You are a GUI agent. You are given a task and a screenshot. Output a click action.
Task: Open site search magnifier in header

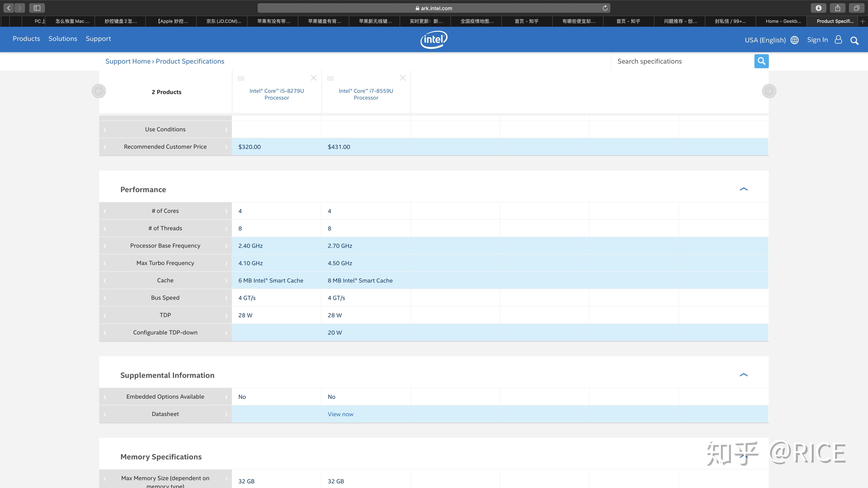[854, 40]
